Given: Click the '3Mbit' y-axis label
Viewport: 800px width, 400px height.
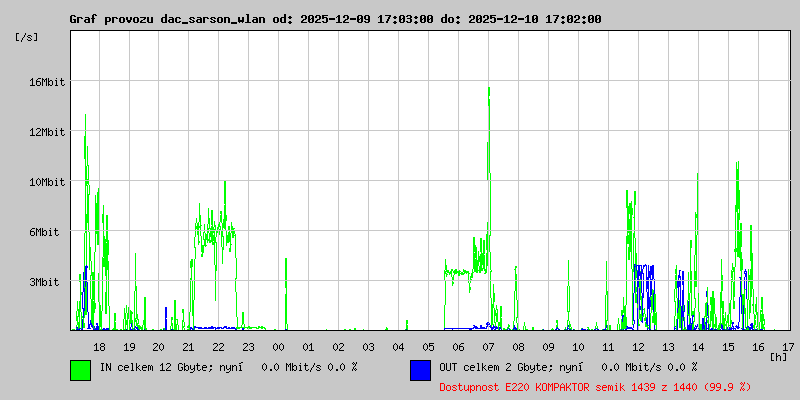Looking at the screenshot, I should [x=44, y=282].
